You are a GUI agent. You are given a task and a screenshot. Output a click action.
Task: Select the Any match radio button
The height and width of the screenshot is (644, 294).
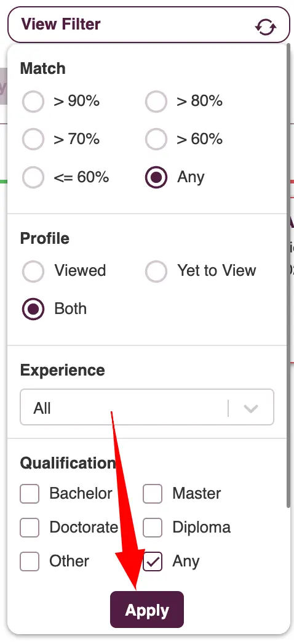pos(156,177)
